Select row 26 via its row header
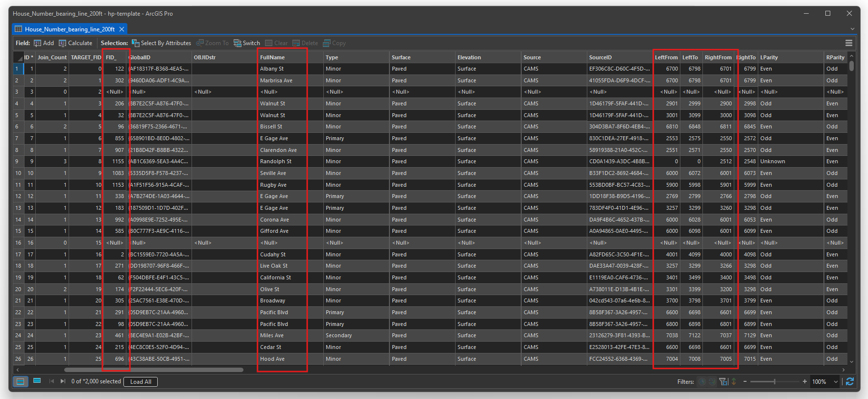The image size is (868, 399). [18, 359]
